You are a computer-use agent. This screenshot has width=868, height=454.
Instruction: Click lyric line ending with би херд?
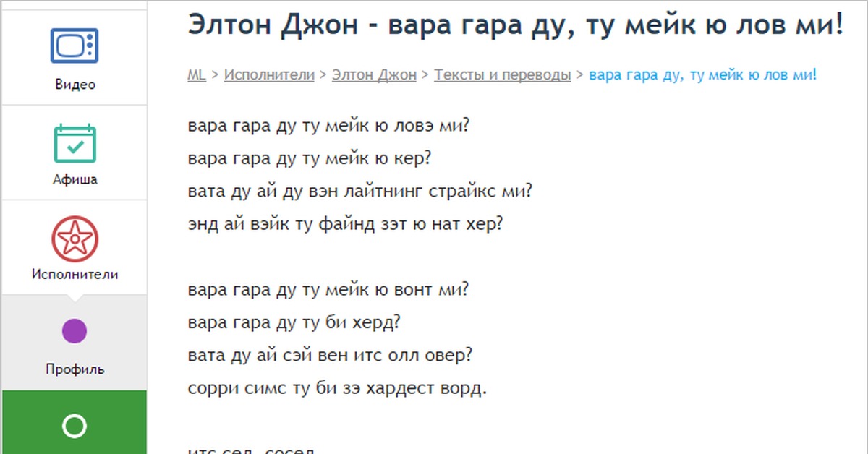(x=294, y=322)
